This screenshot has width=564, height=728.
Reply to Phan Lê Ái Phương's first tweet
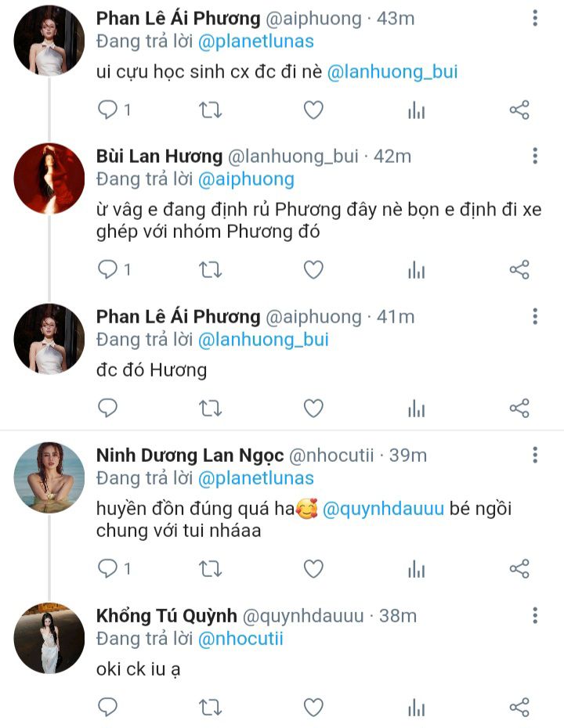point(108,110)
